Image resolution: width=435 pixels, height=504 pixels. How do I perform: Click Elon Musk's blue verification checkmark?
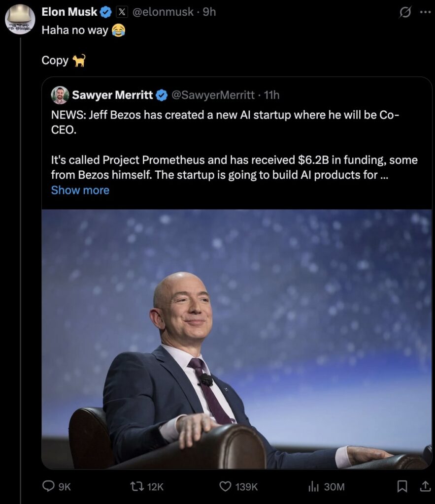click(x=106, y=11)
